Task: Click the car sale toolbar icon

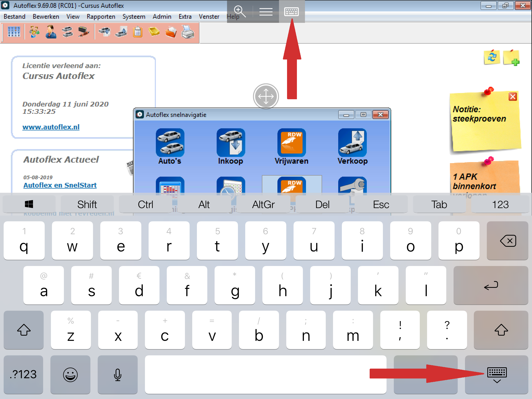Action: pos(121,32)
